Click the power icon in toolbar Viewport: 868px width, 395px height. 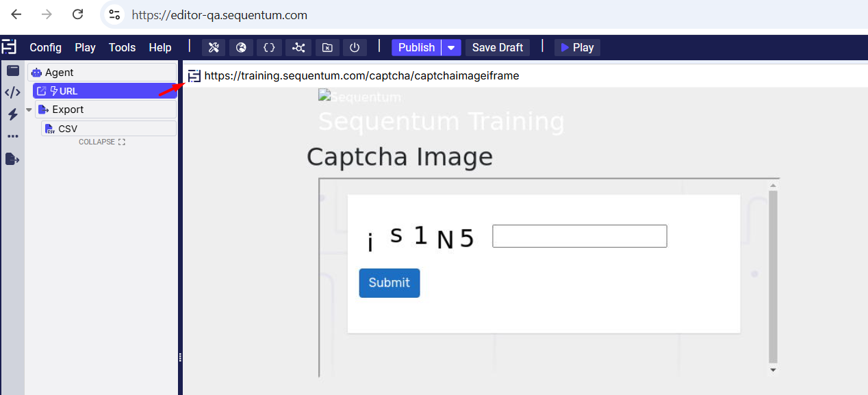pos(355,47)
